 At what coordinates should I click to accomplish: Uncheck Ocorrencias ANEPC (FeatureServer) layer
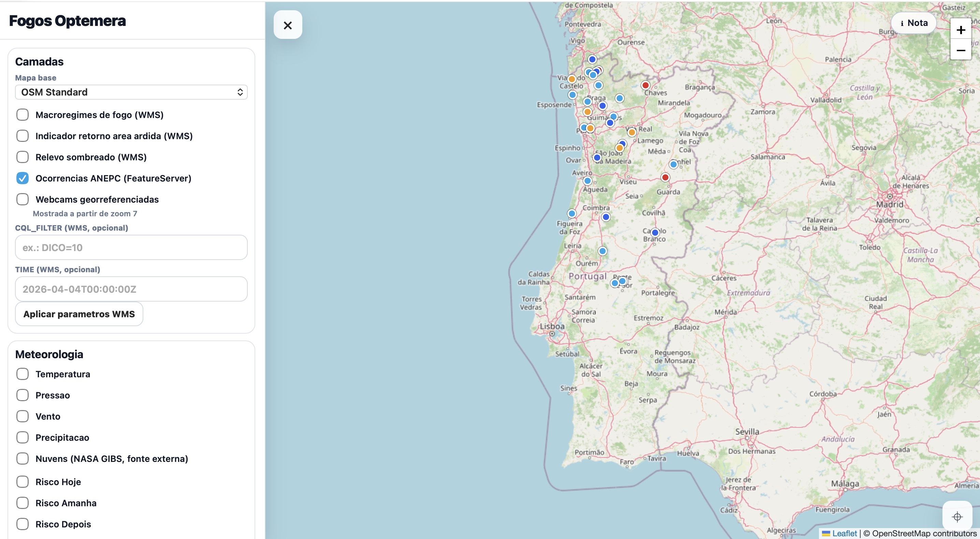tap(23, 178)
